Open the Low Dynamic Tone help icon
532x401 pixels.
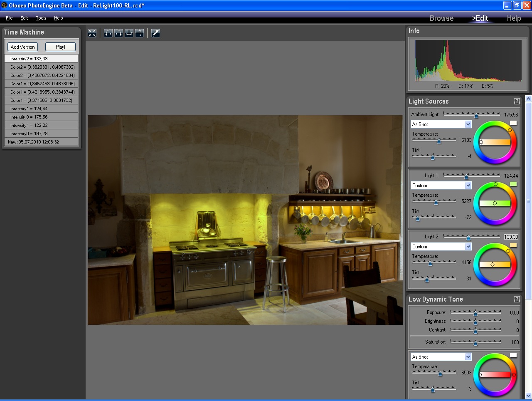(x=517, y=299)
